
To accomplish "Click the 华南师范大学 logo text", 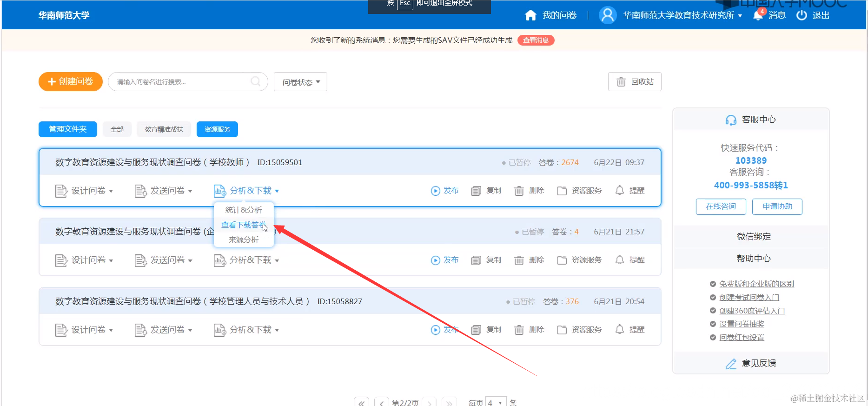I will coord(64,15).
